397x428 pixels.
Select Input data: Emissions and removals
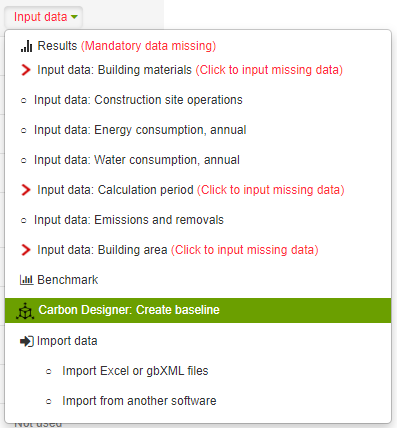pyautogui.click(x=129, y=220)
